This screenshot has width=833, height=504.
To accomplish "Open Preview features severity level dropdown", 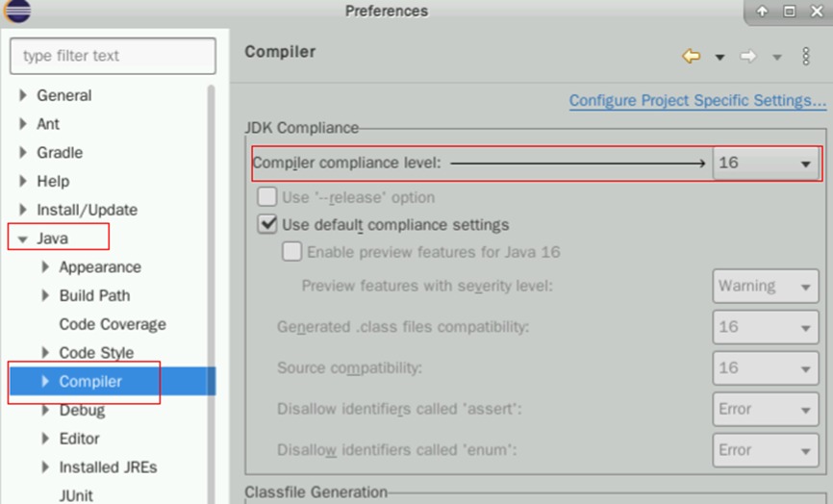I will [x=766, y=286].
